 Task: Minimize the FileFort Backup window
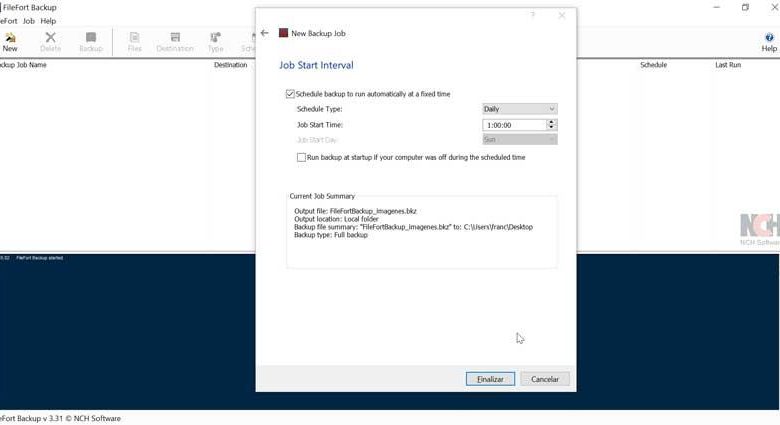tap(716, 7)
